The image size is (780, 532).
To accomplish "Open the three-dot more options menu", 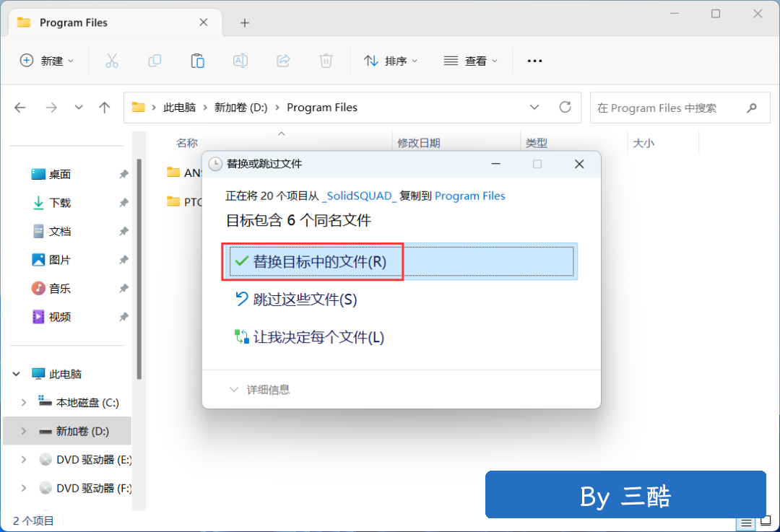I will click(x=534, y=61).
